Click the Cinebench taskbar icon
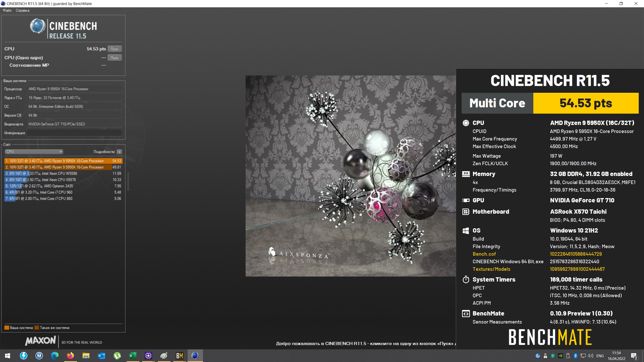This screenshot has width=644, height=362. (195, 356)
